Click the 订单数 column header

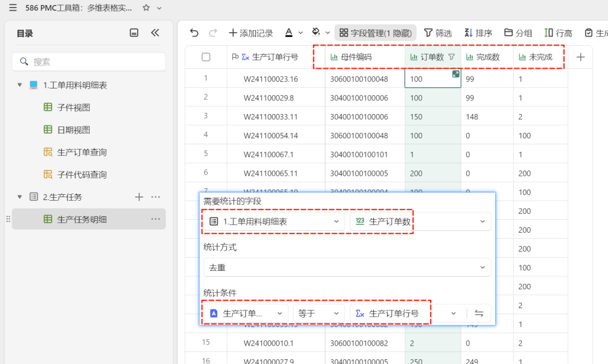coord(433,57)
